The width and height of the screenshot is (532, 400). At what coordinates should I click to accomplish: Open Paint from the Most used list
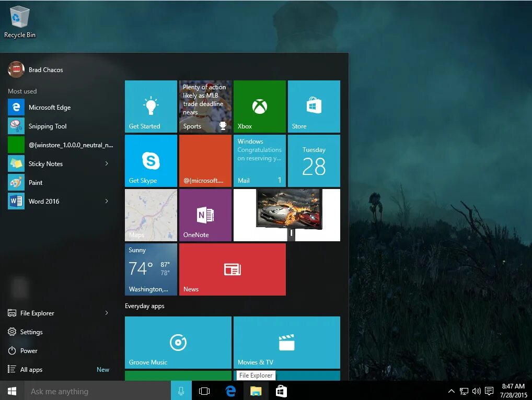click(61, 183)
